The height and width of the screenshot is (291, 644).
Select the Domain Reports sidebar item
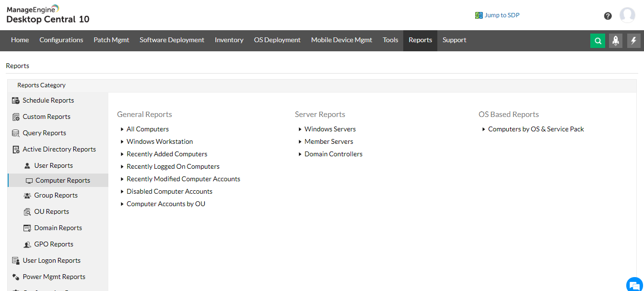[58, 228]
